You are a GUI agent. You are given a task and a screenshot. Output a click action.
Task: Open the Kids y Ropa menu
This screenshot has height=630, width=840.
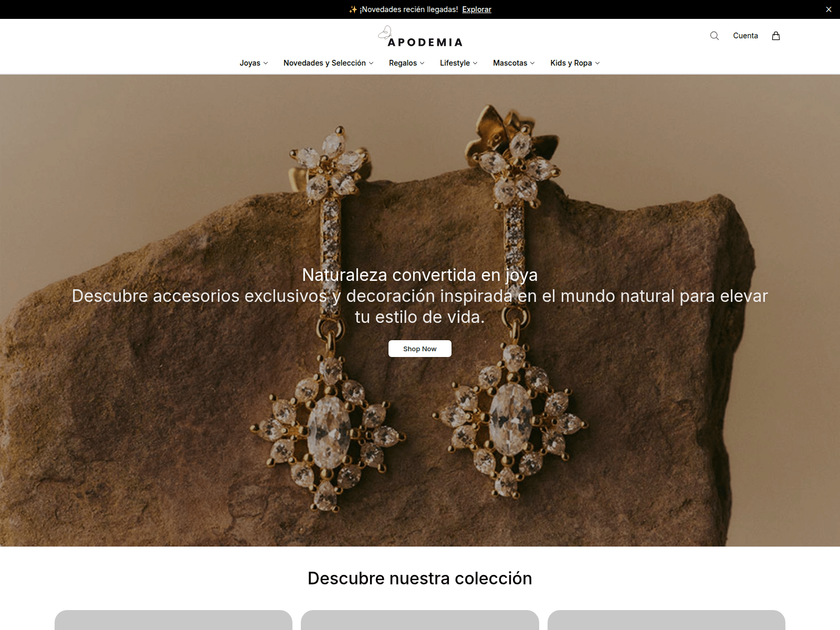tap(571, 63)
